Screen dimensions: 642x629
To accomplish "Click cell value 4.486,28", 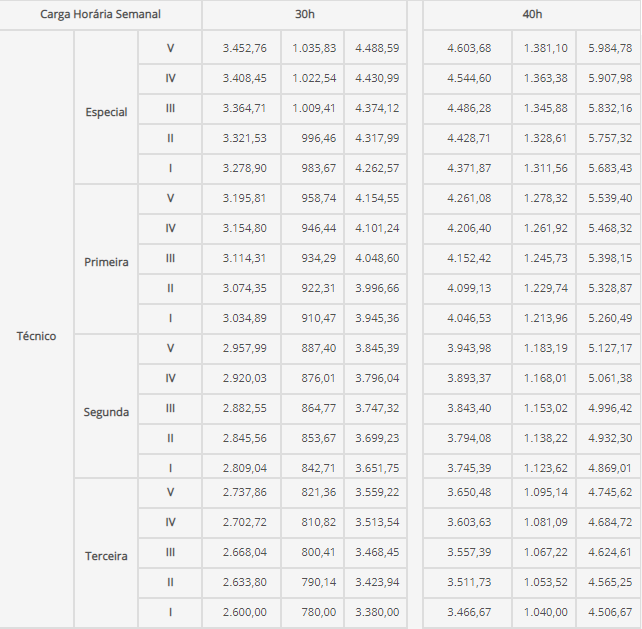I will click(469, 108).
